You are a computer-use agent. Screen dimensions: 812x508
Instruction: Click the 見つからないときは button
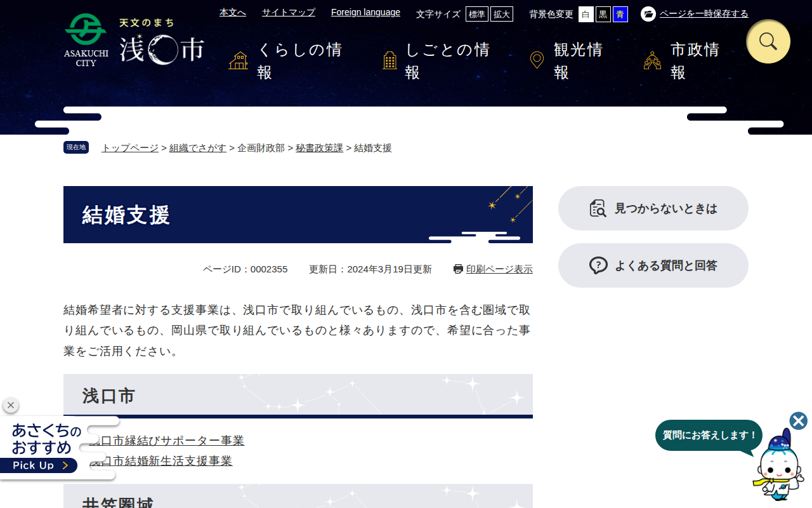[653, 208]
